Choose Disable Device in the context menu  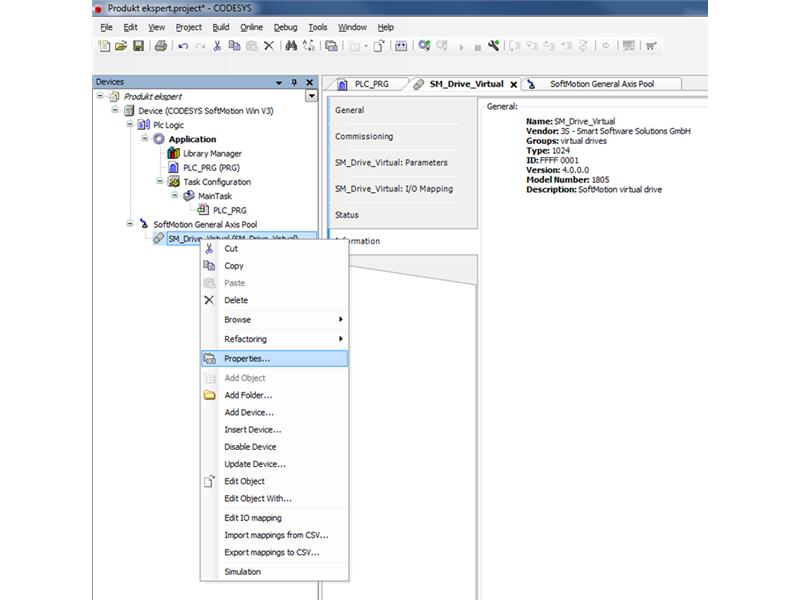pyautogui.click(x=274, y=446)
